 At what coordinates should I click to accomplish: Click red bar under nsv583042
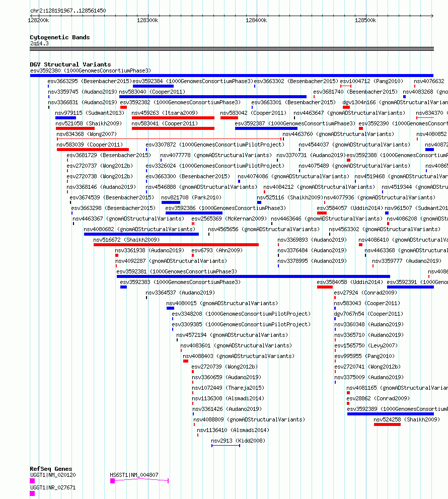pyautogui.click(x=229, y=118)
